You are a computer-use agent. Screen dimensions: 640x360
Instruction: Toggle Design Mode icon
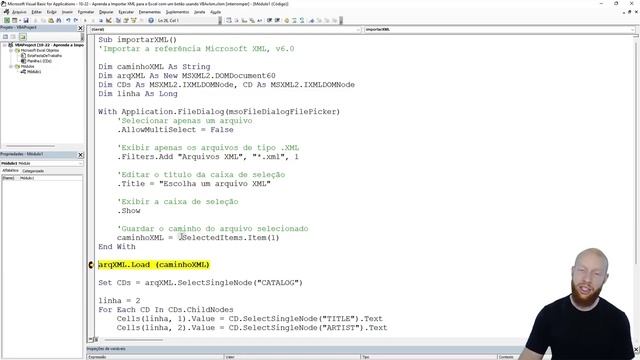109,20
